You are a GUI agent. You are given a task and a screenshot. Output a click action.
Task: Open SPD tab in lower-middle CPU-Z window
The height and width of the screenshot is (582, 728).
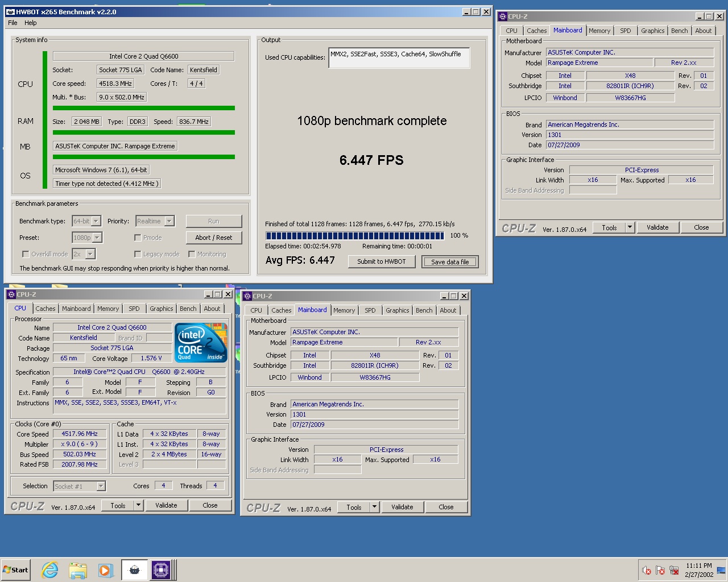click(x=370, y=310)
